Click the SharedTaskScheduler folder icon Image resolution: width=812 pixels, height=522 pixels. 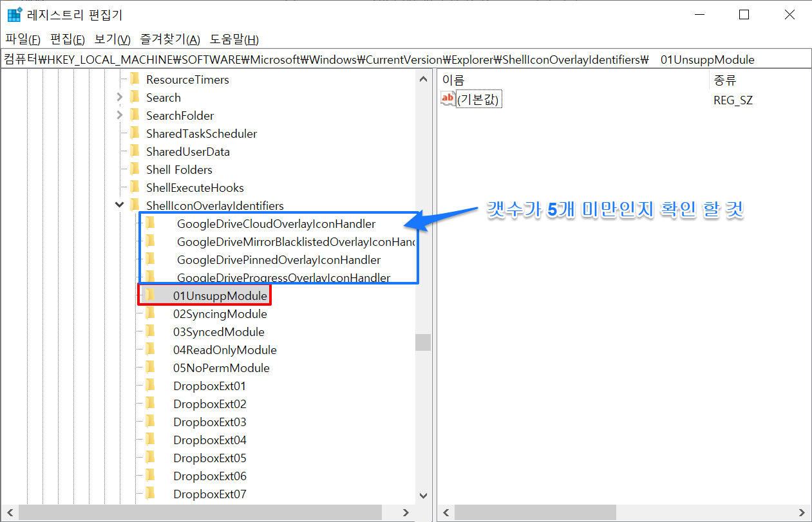coord(135,133)
